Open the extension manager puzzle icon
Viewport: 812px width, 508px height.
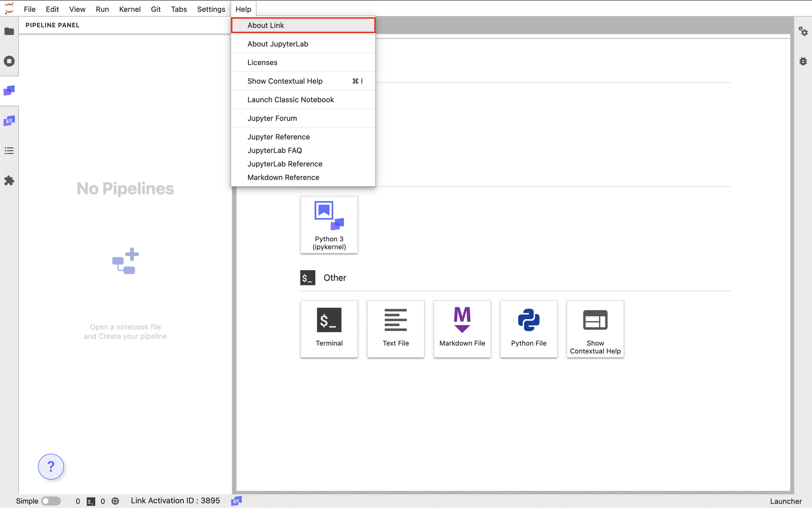[x=9, y=181]
